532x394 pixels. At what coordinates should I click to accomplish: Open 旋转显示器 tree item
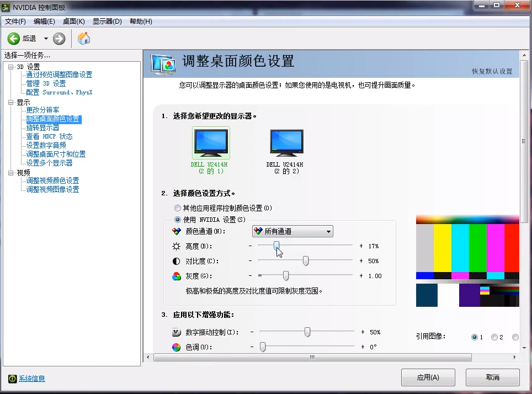tap(42, 127)
